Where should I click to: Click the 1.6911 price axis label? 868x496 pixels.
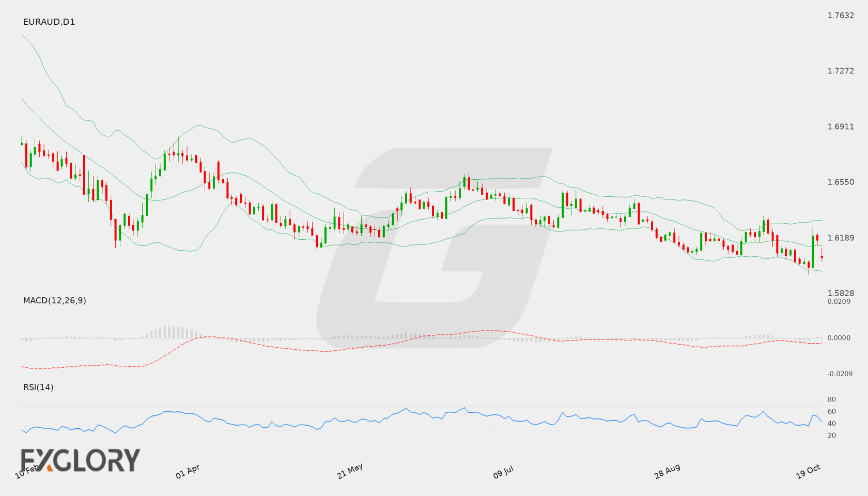point(841,127)
